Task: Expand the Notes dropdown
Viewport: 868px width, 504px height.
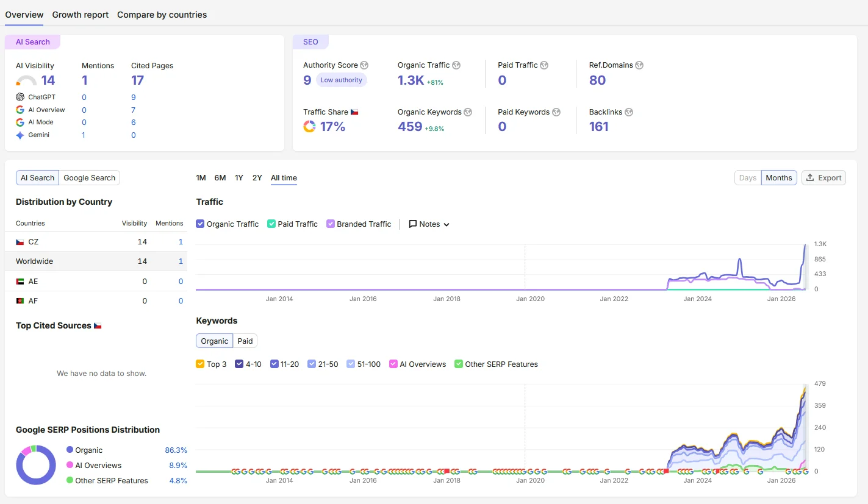Action: point(429,224)
